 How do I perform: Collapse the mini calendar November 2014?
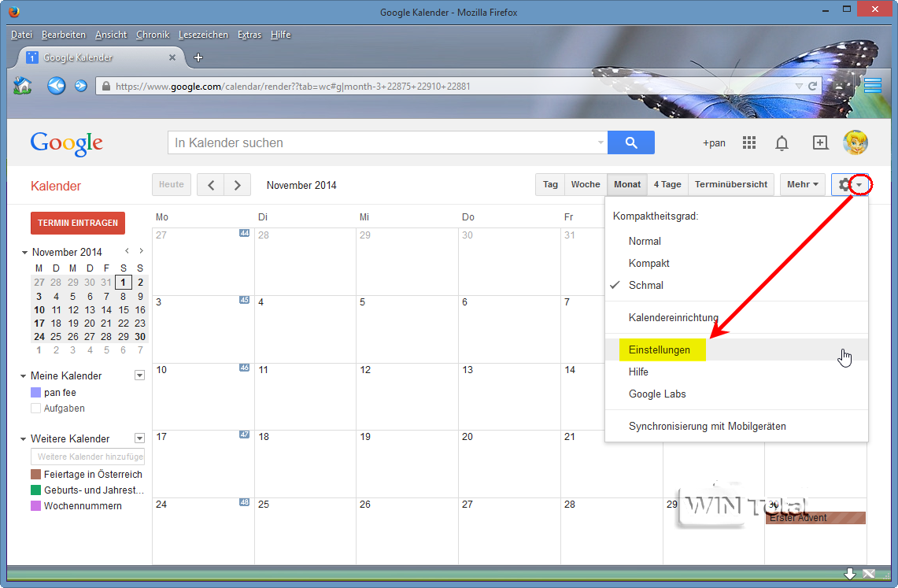point(24,253)
